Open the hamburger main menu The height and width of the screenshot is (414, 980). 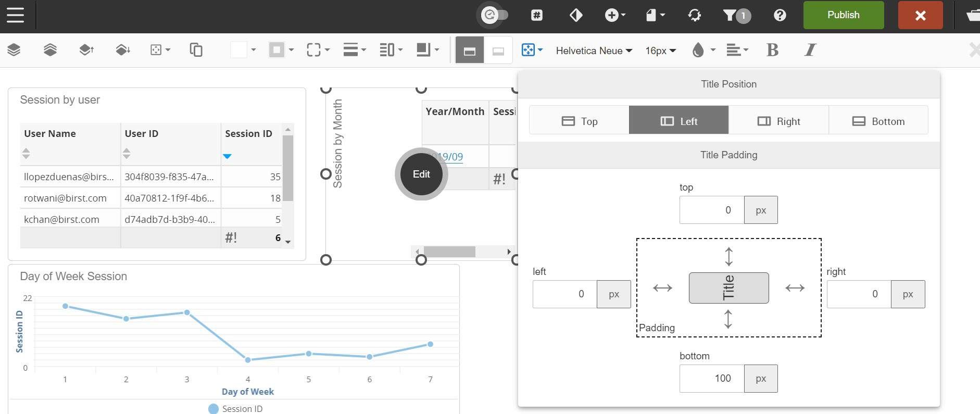(x=16, y=15)
